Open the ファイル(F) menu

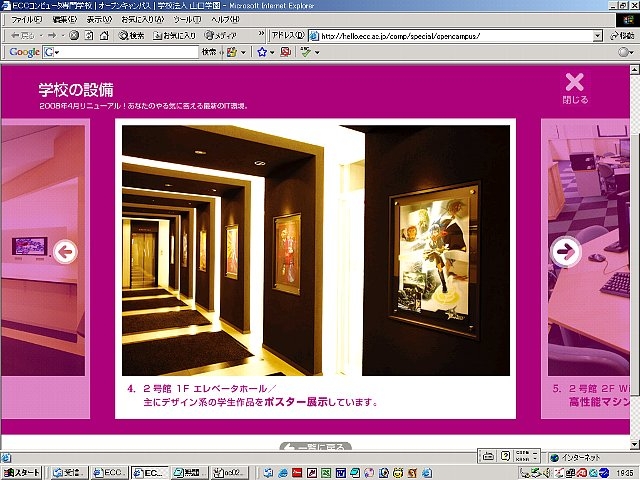click(26, 19)
